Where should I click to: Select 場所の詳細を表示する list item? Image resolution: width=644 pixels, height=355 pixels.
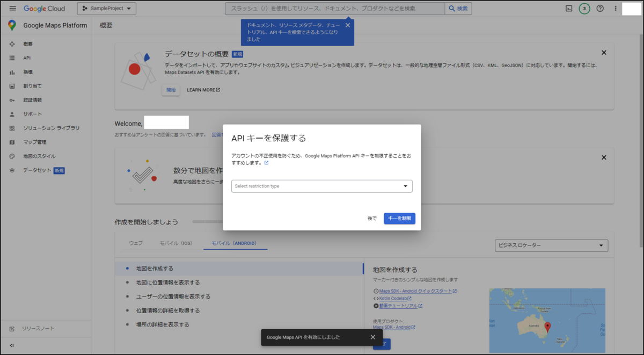pos(239,324)
